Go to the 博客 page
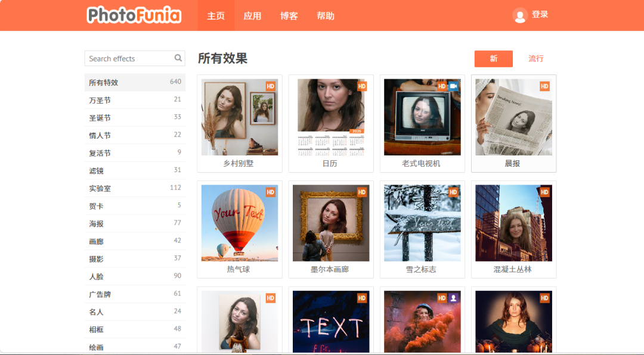The height and width of the screenshot is (355, 644). pyautogui.click(x=289, y=15)
